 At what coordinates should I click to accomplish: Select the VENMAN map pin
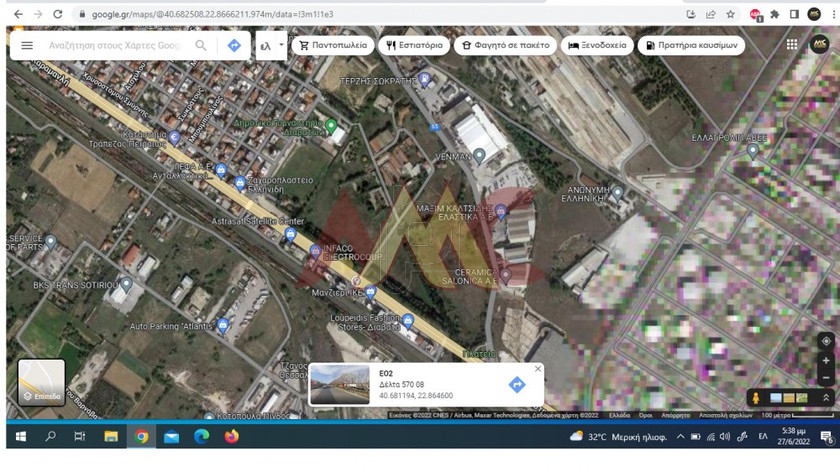(479, 155)
